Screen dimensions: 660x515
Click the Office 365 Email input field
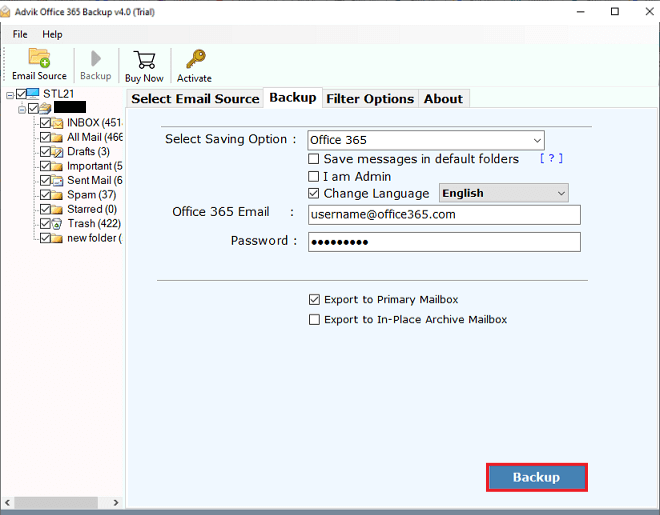point(444,215)
